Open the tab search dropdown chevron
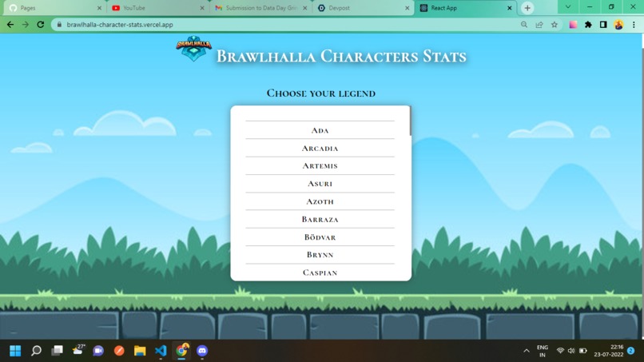644x362 pixels. tap(568, 7)
